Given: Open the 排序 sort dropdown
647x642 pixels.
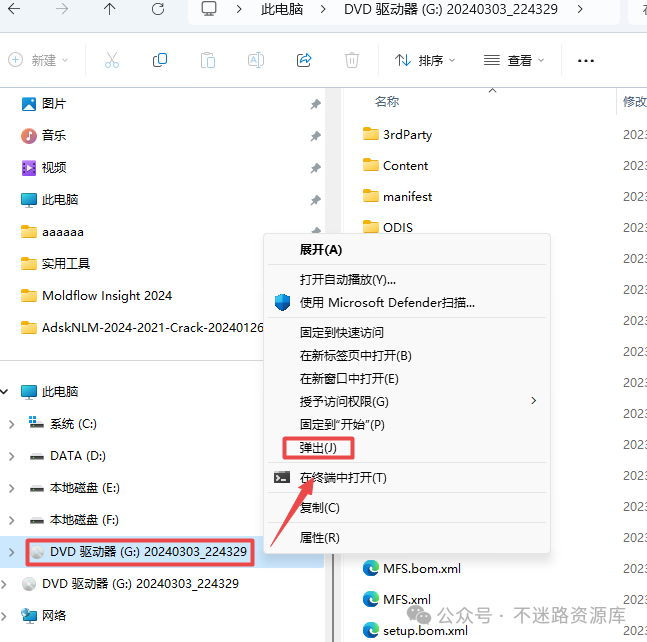Looking at the screenshot, I should (x=425, y=60).
